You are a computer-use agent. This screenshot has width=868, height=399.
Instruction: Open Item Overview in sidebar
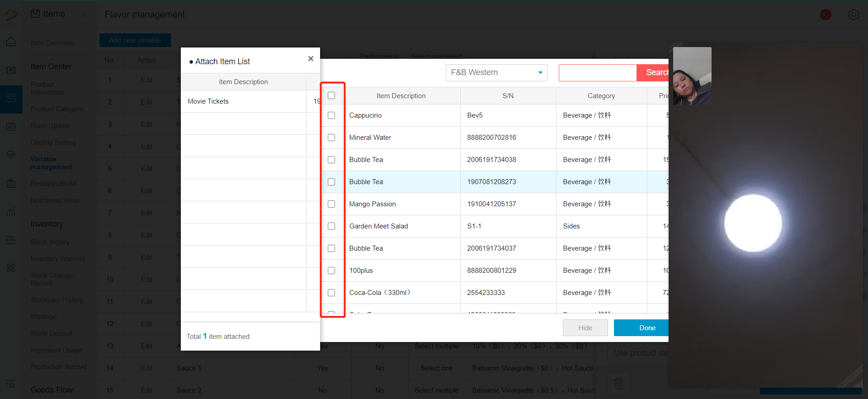(x=52, y=43)
